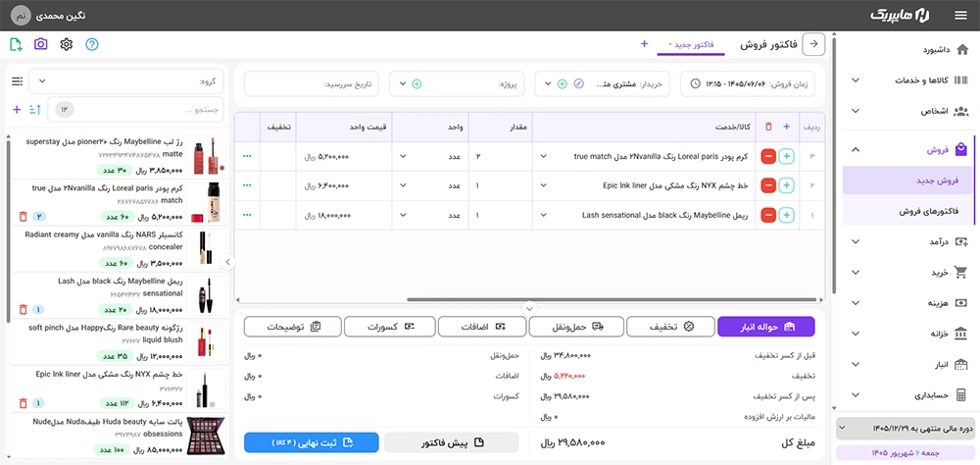Image resolution: width=980 pixels, height=465 pixels.
Task: Click the plus icon in the table header
Action: pos(786,127)
